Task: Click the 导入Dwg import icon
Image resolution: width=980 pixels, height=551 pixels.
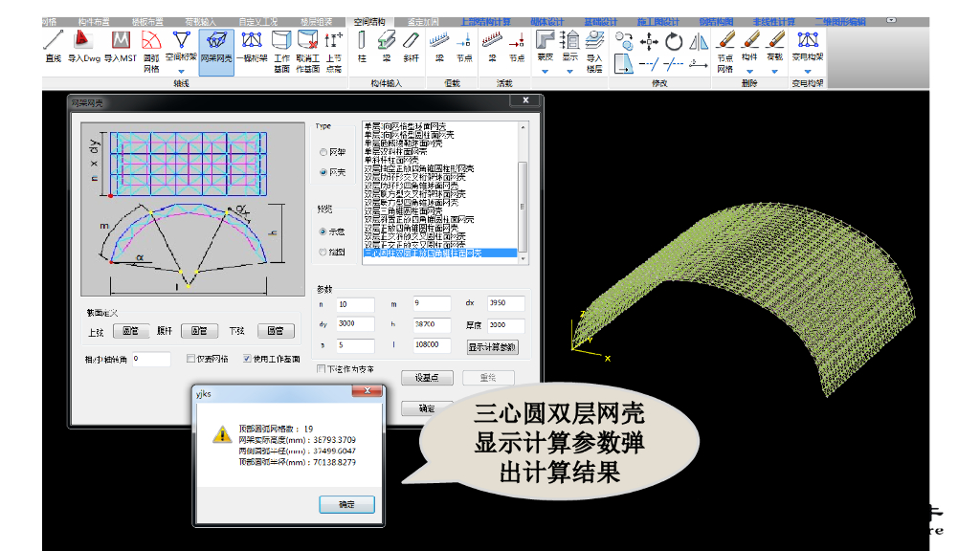Action: click(x=83, y=48)
